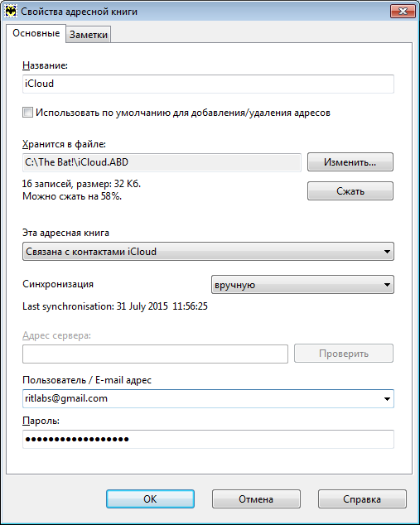The width and height of the screenshot is (420, 525).
Task: Click the Пароль password field
Action: point(208,439)
